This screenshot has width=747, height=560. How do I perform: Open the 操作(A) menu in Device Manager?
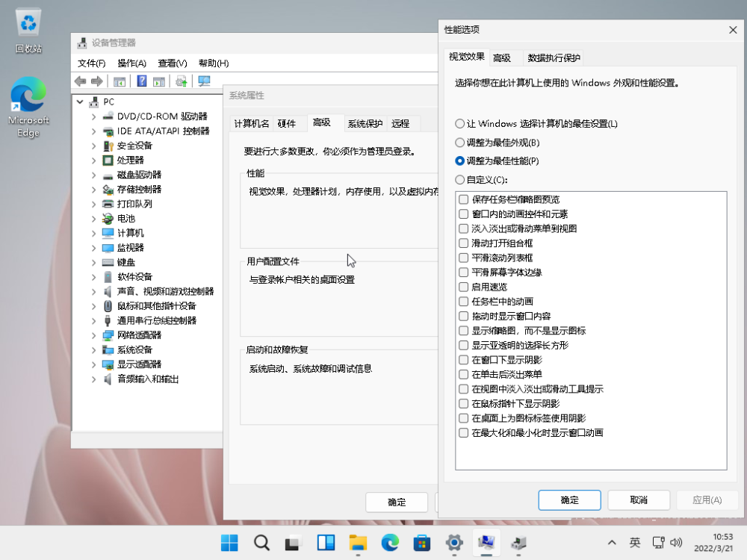pos(131,63)
